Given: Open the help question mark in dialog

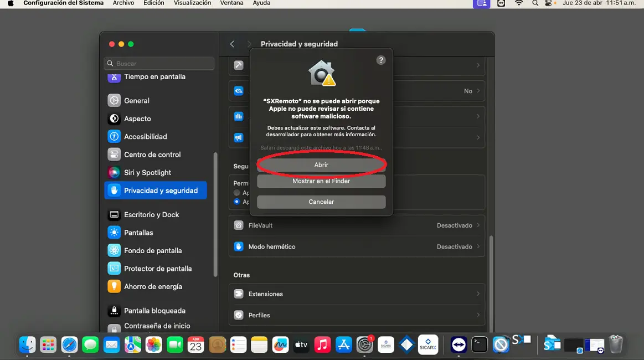Looking at the screenshot, I should point(381,60).
